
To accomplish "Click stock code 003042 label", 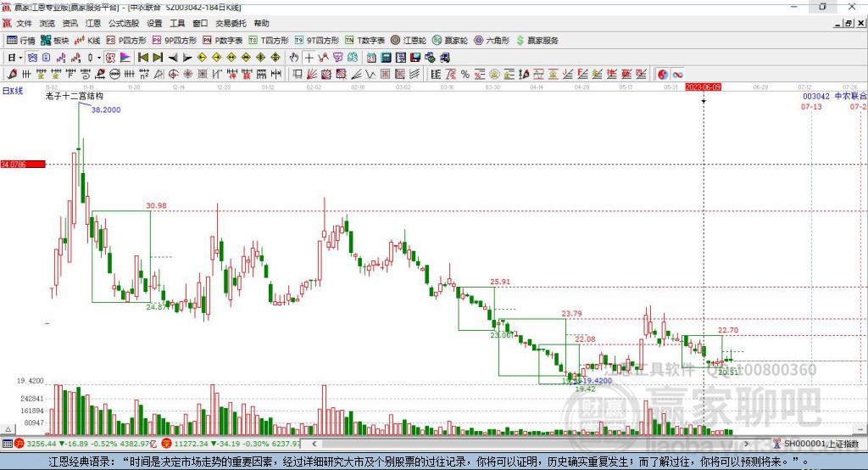I will (x=816, y=96).
